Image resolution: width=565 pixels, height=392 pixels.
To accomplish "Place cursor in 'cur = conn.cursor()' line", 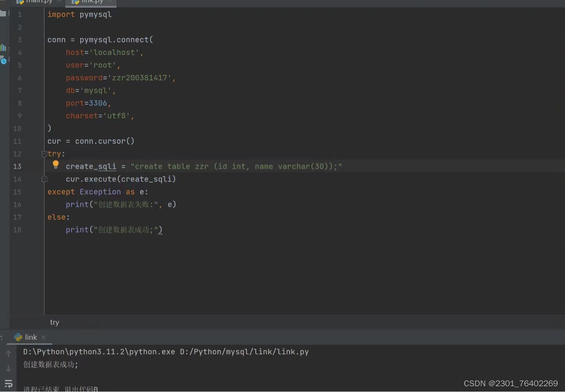I will coord(91,141).
